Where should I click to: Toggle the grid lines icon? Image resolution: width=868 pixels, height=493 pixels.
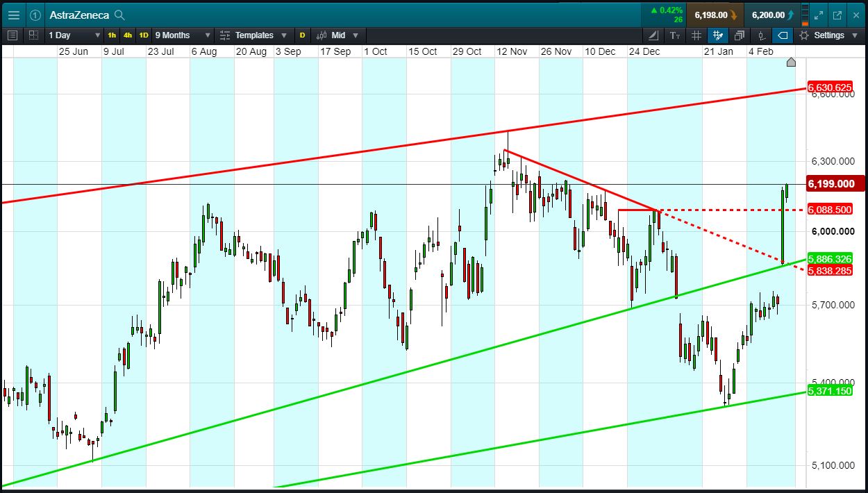pos(696,35)
